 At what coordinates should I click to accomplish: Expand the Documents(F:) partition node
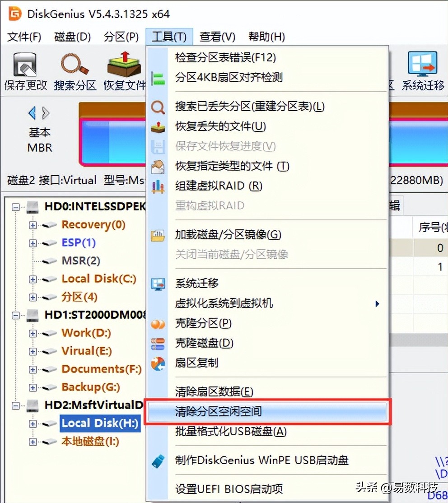tap(33, 369)
